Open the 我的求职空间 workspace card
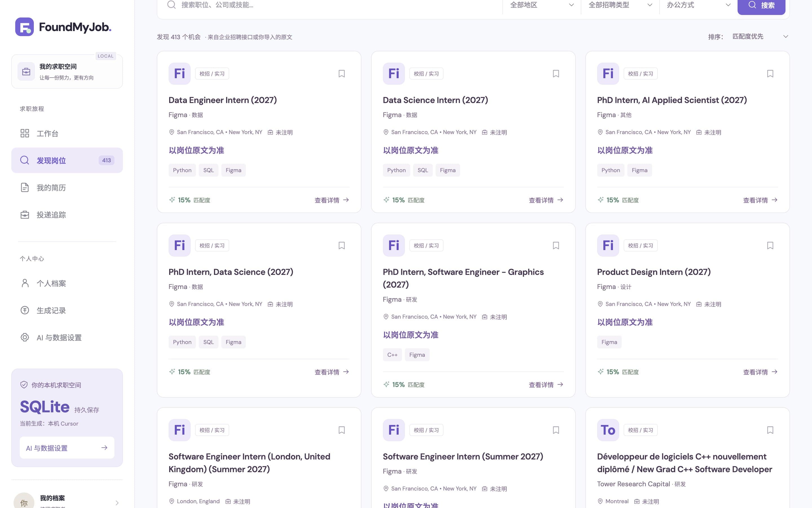The height and width of the screenshot is (508, 812). pos(67,72)
